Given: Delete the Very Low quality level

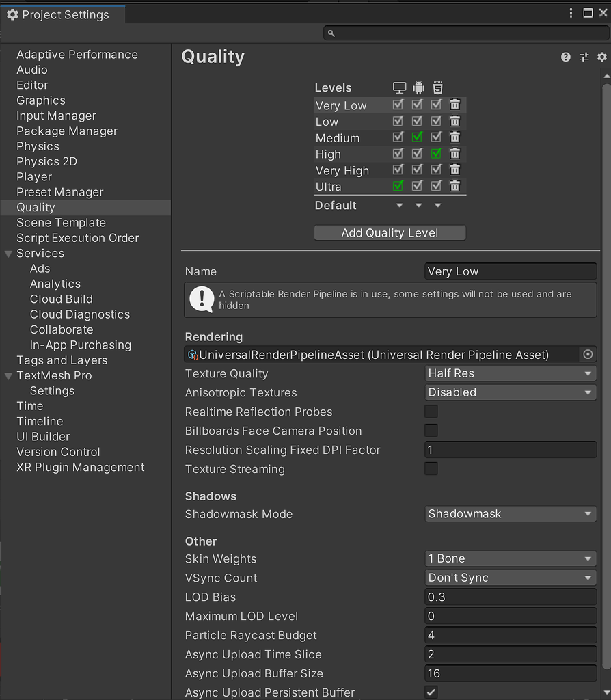Looking at the screenshot, I should point(455,105).
